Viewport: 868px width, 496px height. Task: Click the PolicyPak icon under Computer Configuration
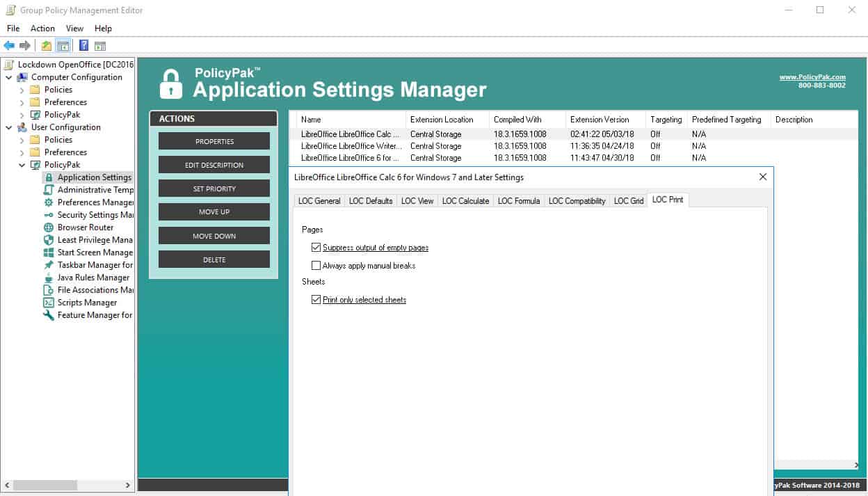point(35,115)
